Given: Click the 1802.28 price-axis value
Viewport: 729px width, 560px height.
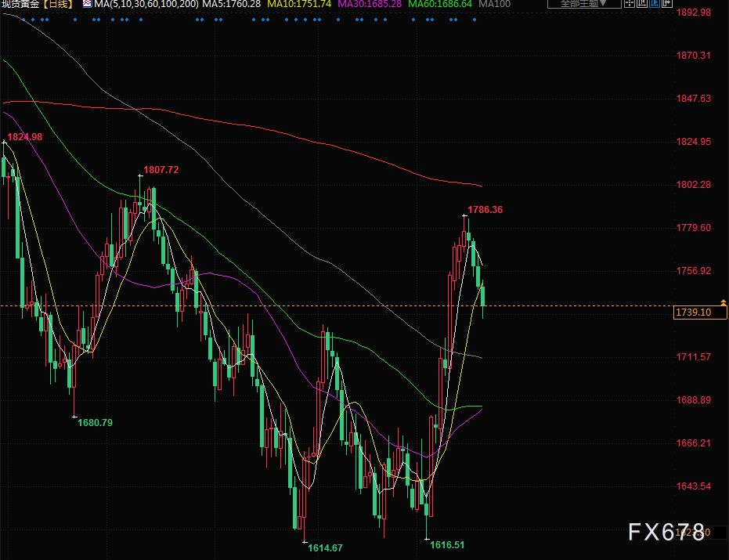Looking at the screenshot, I should click(x=693, y=185).
